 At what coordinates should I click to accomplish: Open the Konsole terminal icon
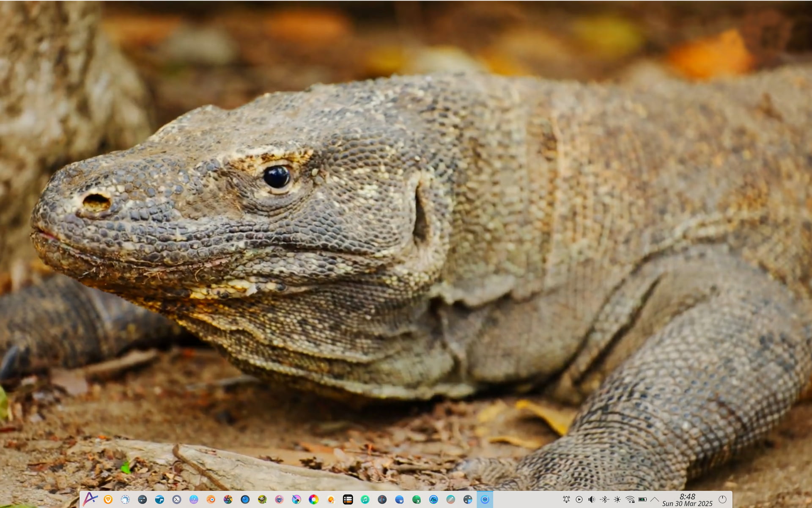[x=177, y=500]
